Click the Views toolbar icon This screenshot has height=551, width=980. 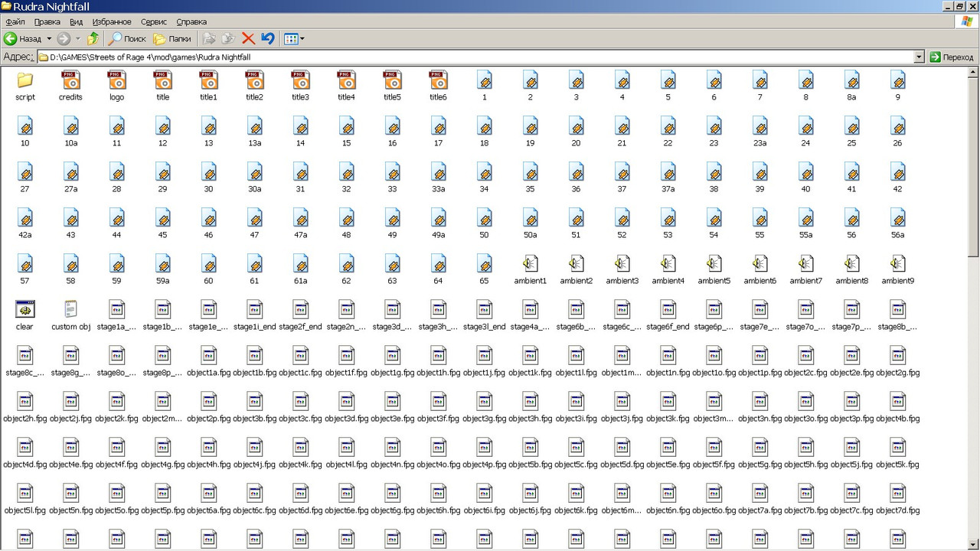(292, 38)
